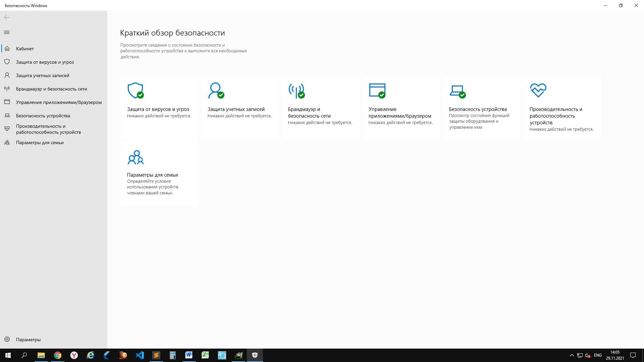The image size is (644, 362).
Task: Open Параметры для семьи tile title
Action: (x=152, y=175)
